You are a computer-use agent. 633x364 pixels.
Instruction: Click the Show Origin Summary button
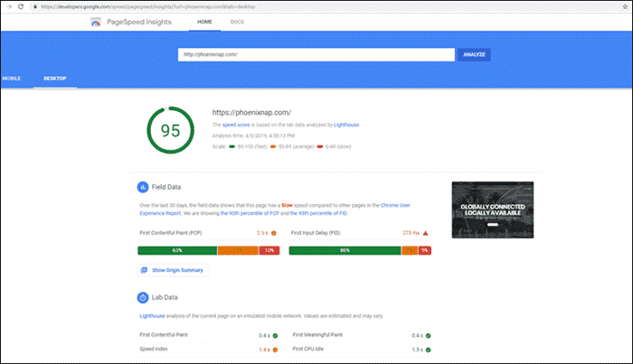(174, 270)
